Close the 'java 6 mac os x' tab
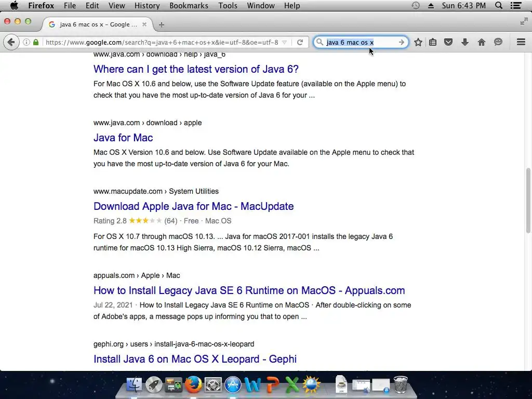The width and height of the screenshot is (532, 399). [144, 24]
